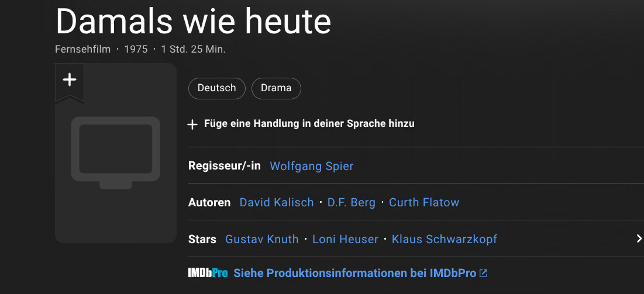Go to Curth Flatow's profile

424,202
